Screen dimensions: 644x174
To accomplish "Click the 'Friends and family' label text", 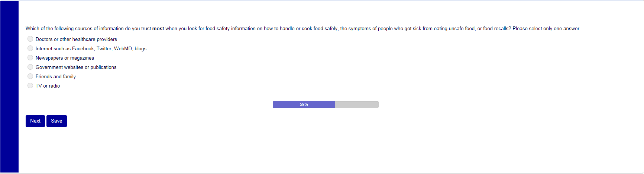I will tap(56, 76).
